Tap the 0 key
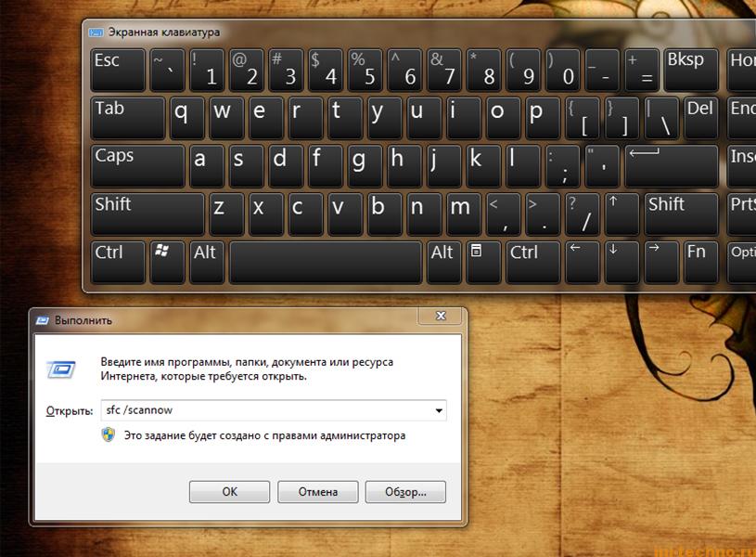This screenshot has width=756, height=557. tap(563, 70)
